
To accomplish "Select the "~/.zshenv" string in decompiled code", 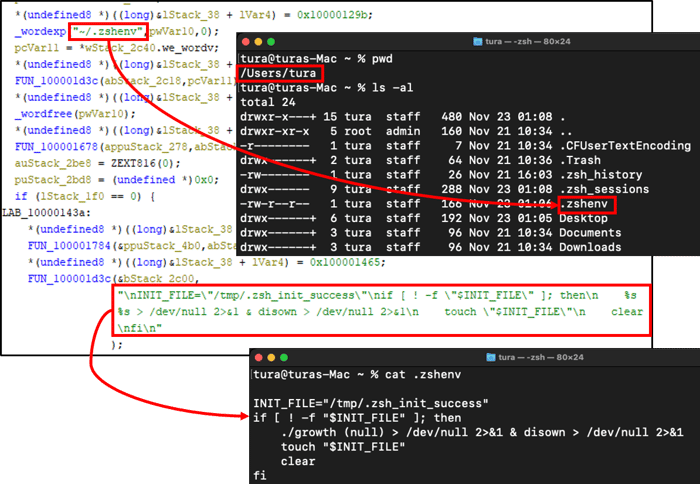I will [x=109, y=32].
